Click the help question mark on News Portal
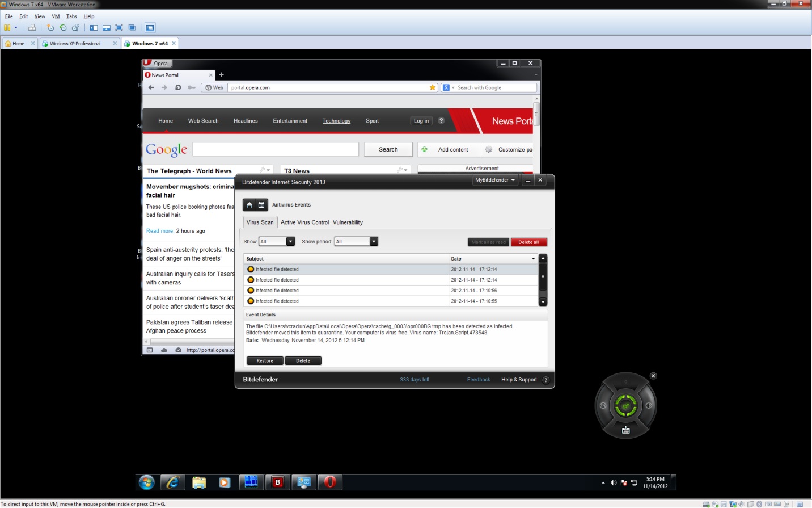The width and height of the screenshot is (812, 508). pos(441,120)
